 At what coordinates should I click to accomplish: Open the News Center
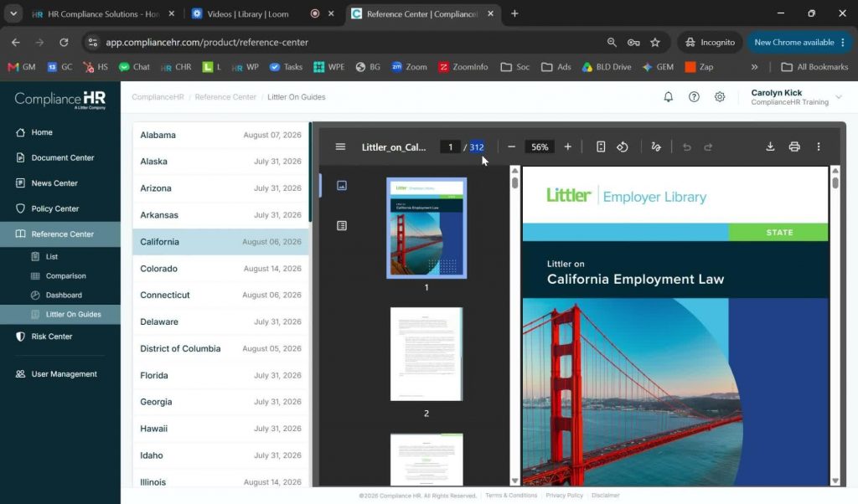[60, 183]
